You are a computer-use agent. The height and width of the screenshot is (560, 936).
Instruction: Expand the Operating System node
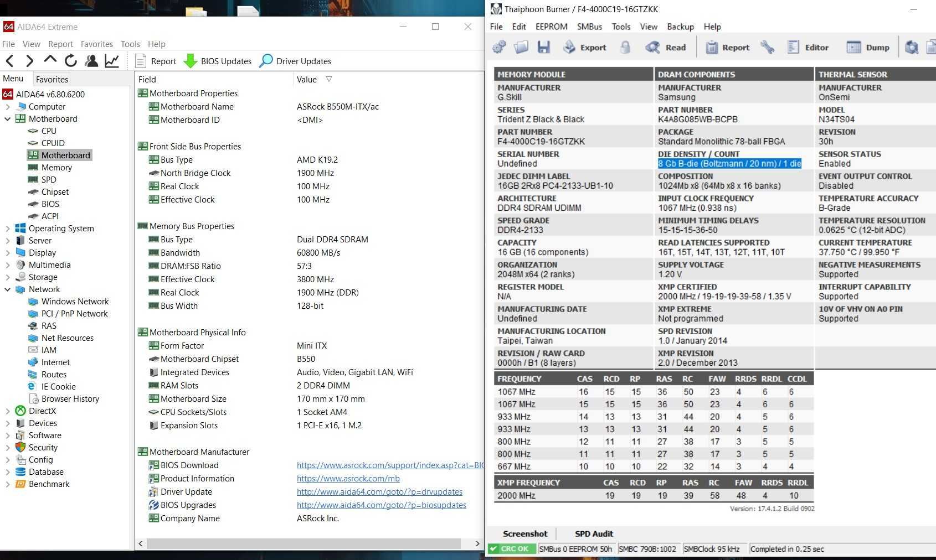click(8, 228)
